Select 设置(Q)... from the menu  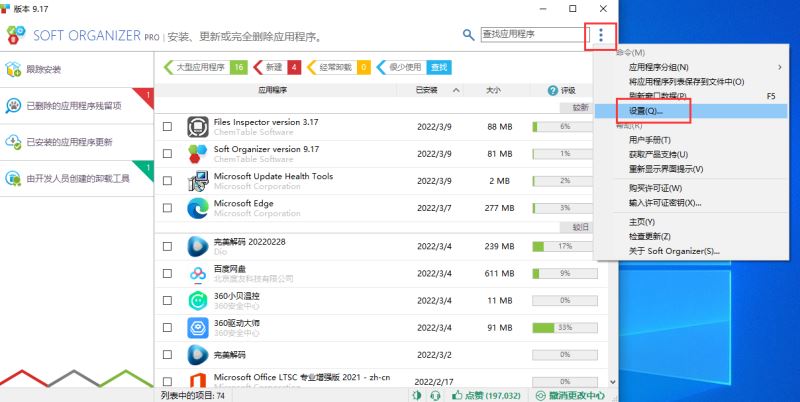point(691,111)
